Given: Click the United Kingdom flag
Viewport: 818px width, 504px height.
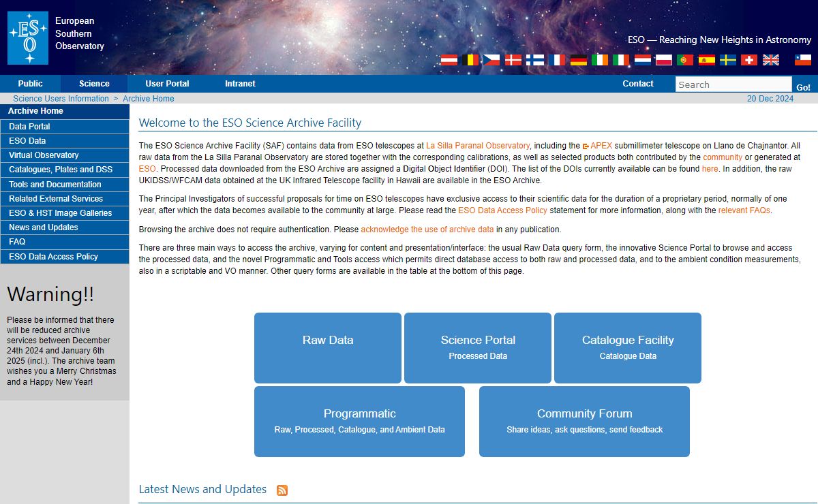Looking at the screenshot, I should coord(771,60).
